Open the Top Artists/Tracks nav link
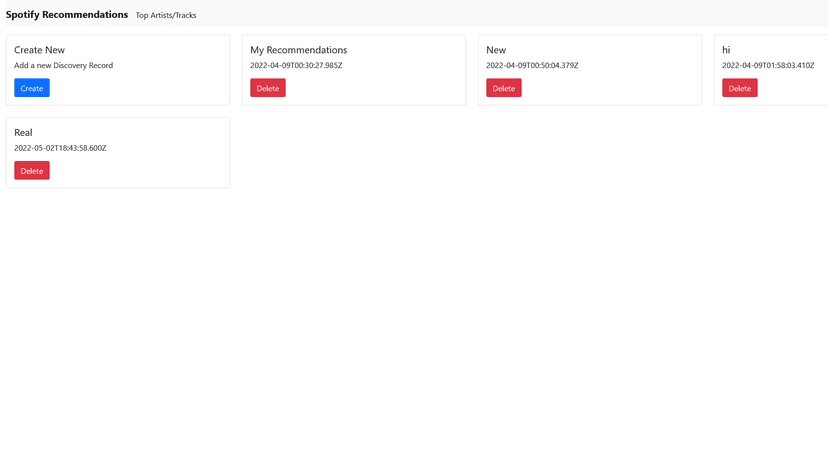The width and height of the screenshot is (828, 466). tap(166, 15)
